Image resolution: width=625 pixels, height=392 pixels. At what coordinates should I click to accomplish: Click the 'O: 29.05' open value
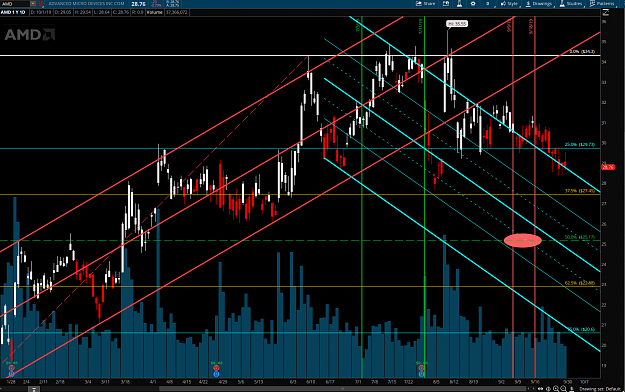click(x=63, y=12)
